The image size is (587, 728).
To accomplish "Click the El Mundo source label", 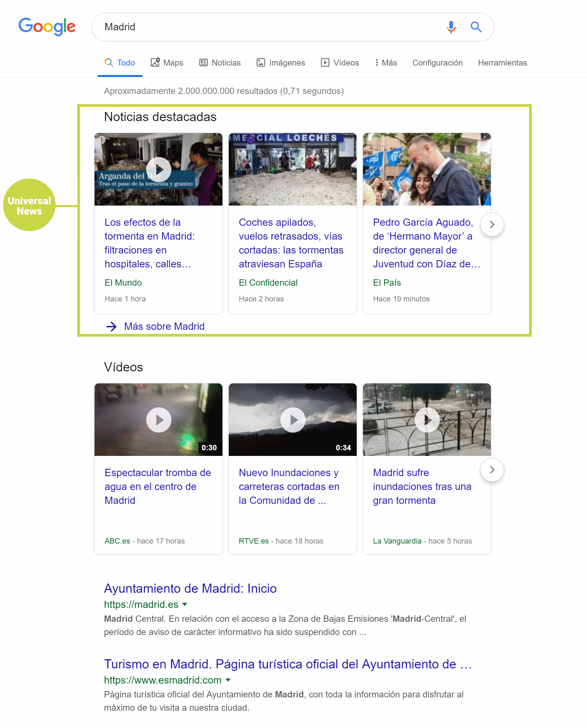I will [123, 283].
